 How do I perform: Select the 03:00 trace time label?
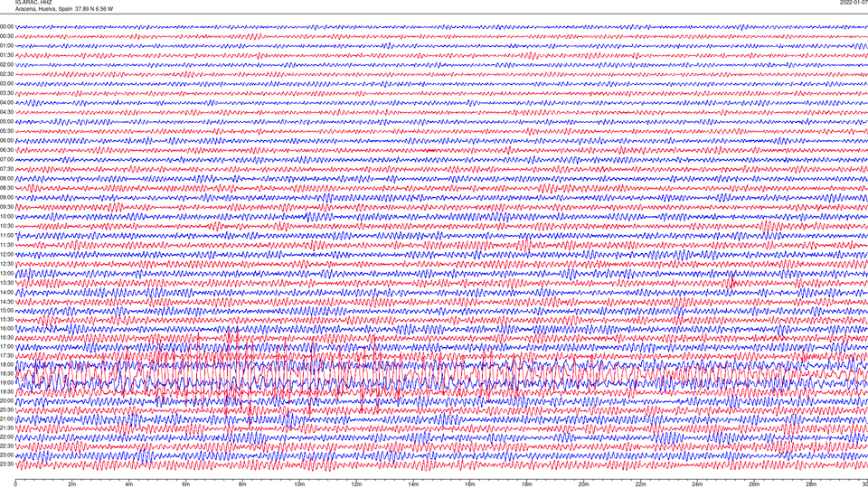click(x=7, y=83)
